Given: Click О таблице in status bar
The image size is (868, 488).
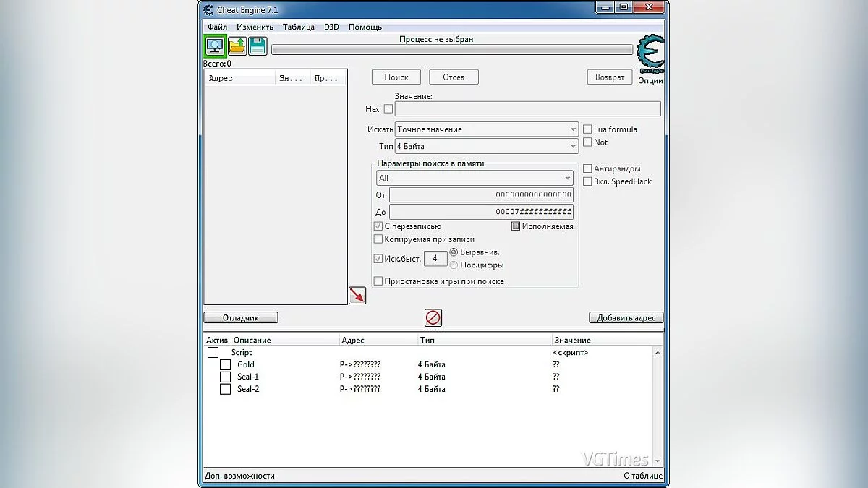Looking at the screenshot, I should [643, 476].
